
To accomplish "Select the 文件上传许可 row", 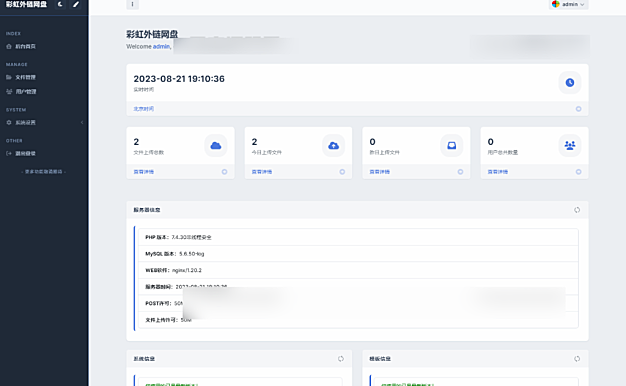I will coord(358,320).
